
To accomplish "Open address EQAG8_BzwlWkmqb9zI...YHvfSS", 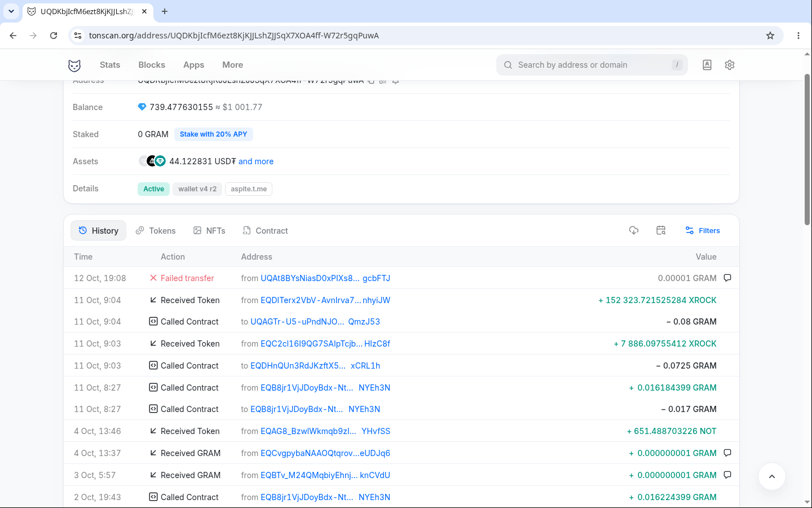I will click(325, 431).
